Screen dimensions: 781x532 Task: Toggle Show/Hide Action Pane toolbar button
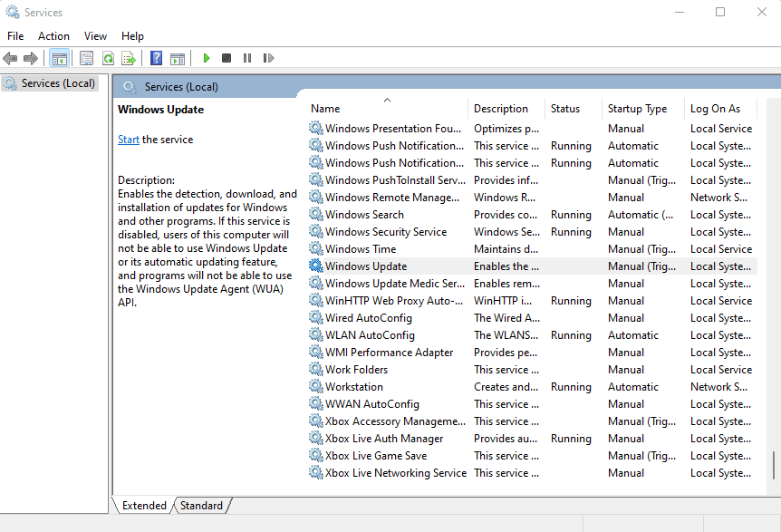(178, 58)
